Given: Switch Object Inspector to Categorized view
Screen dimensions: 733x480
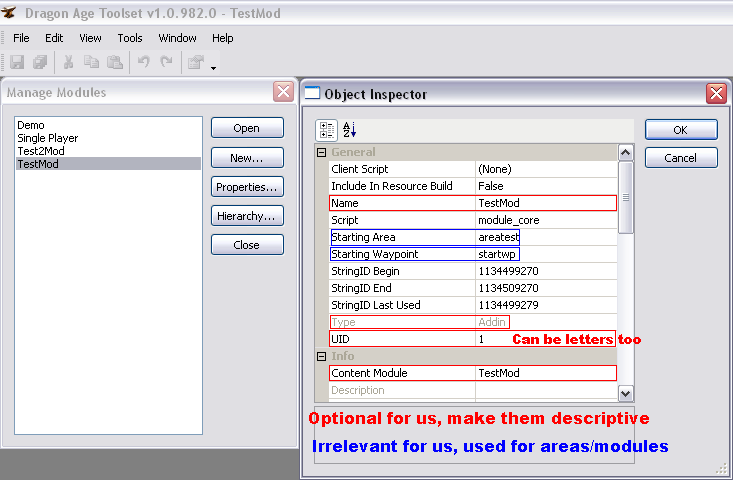Looking at the screenshot, I should point(326,130).
